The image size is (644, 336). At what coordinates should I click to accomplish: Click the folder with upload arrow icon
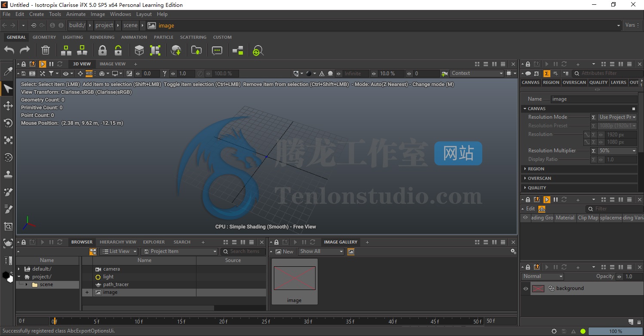click(x=196, y=50)
